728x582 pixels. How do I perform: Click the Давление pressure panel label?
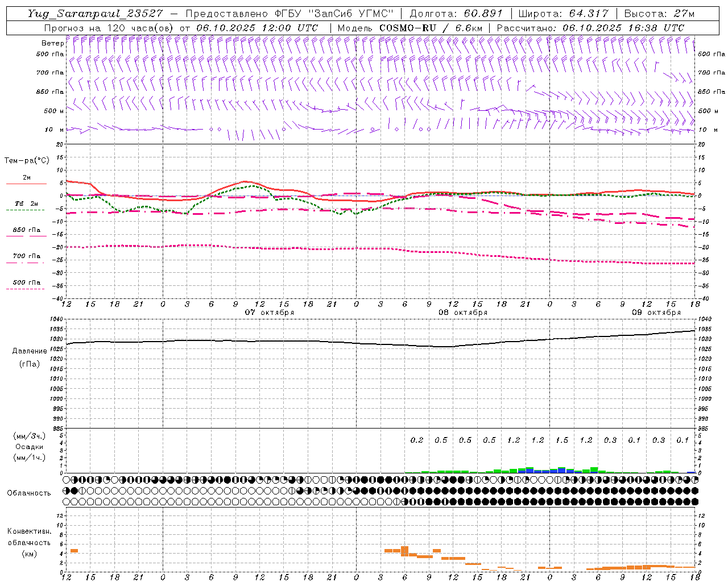[30, 351]
